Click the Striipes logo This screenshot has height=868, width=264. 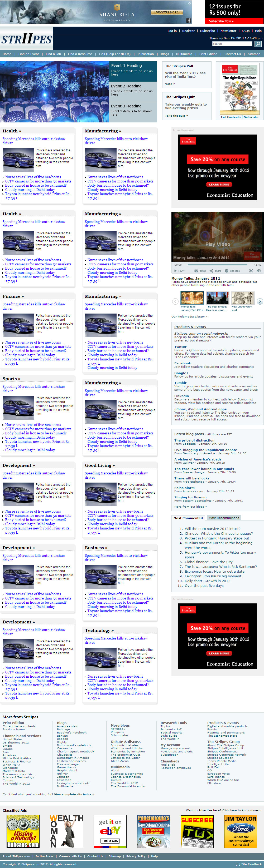tap(27, 39)
